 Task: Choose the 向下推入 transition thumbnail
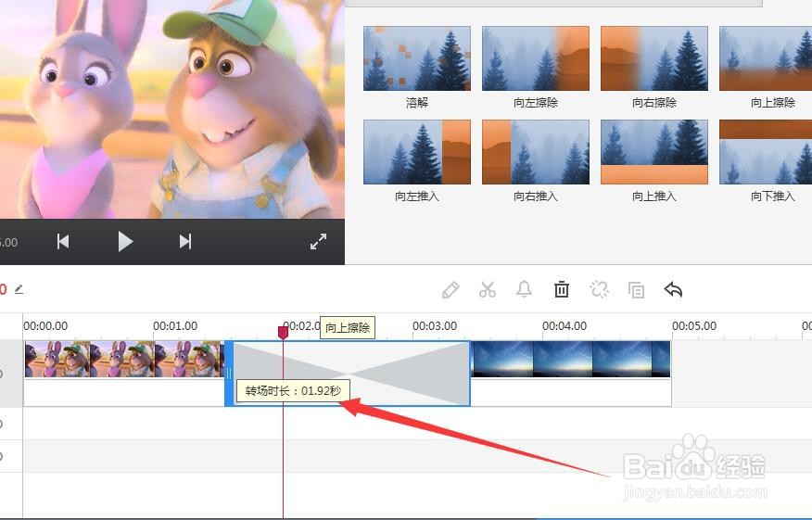click(x=766, y=152)
